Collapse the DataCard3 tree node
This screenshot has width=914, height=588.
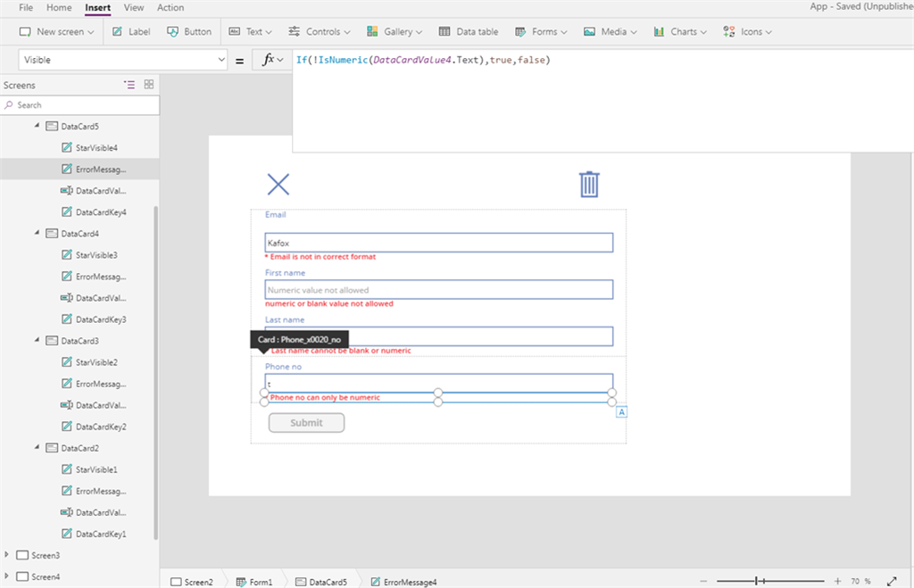pyautogui.click(x=37, y=340)
